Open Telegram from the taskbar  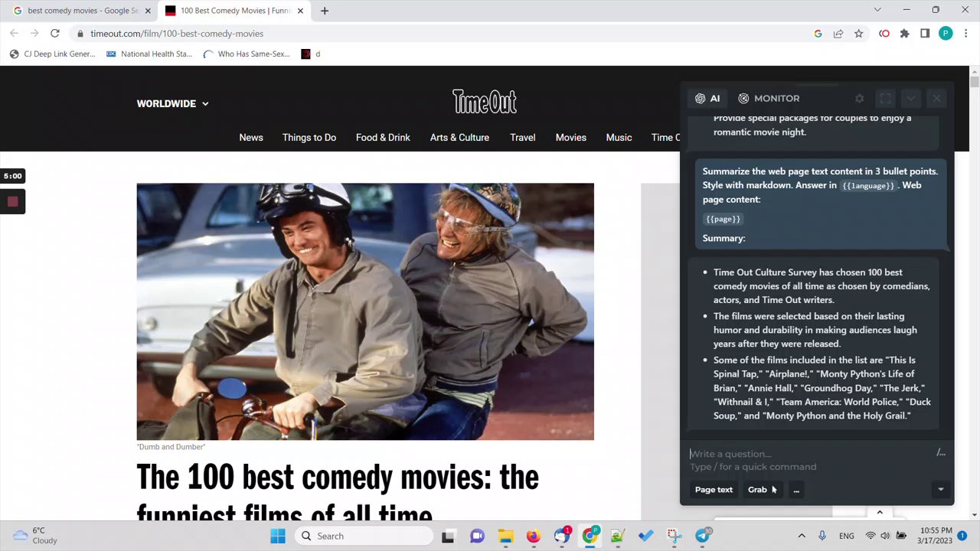[702, 536]
